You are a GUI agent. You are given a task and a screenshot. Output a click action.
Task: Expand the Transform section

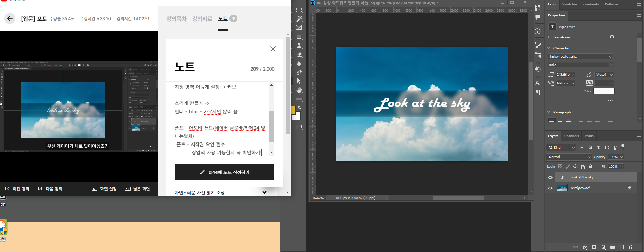(x=549, y=37)
